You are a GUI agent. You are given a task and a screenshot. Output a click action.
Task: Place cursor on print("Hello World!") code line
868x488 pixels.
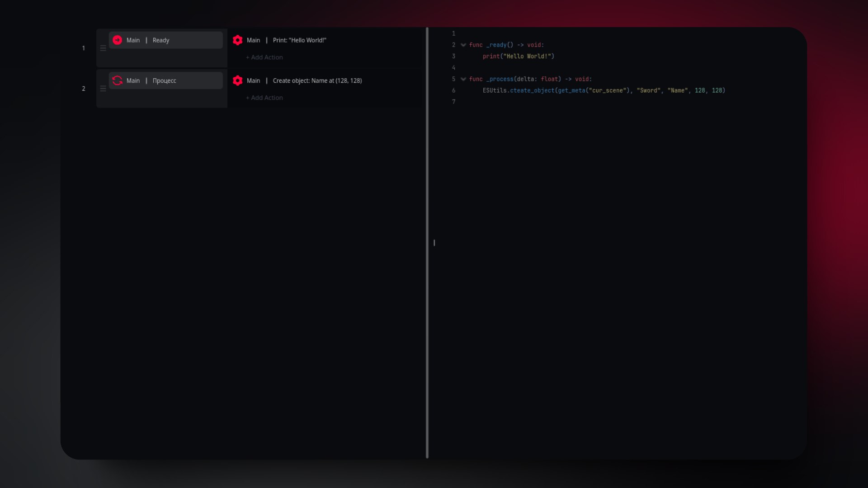coord(518,56)
